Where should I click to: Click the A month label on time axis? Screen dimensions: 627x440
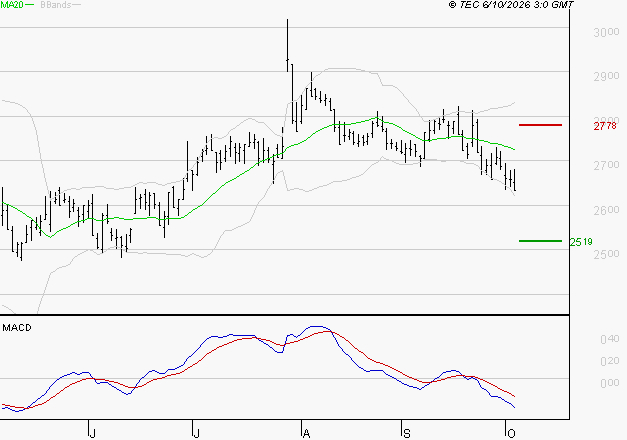tap(306, 433)
